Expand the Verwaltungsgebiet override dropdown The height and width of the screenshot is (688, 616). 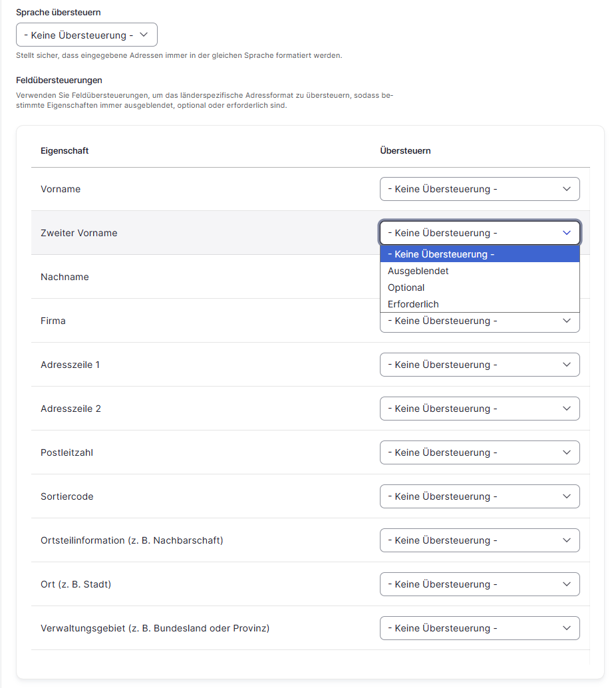480,628
